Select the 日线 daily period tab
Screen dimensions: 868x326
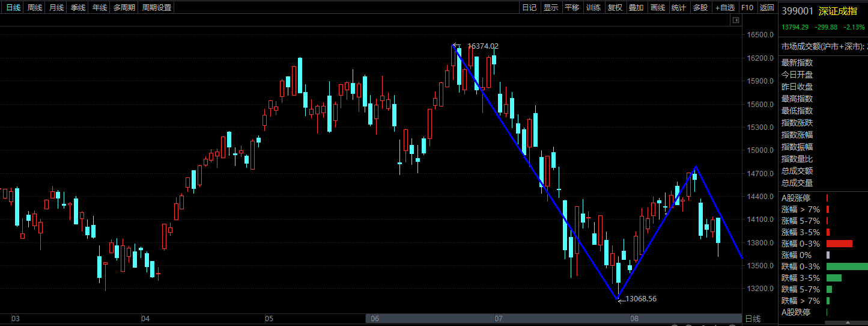coord(13,8)
